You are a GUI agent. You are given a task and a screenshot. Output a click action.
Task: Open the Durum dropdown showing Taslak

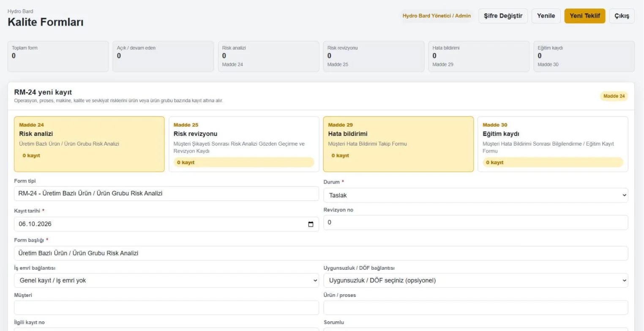coord(476,195)
